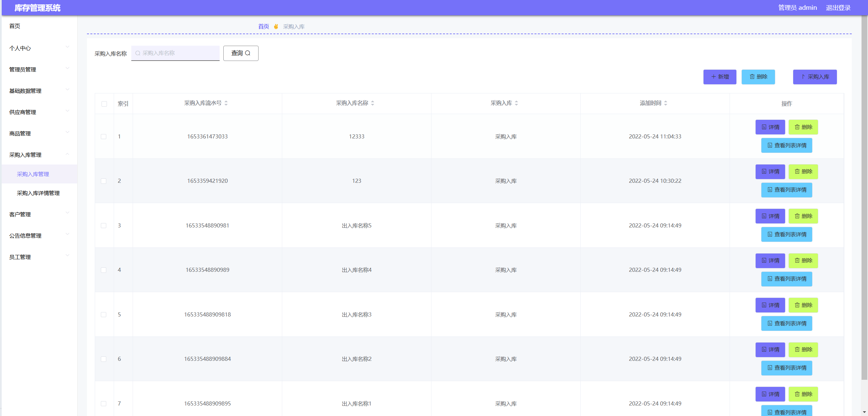The width and height of the screenshot is (868, 416).
Task: Open 采购入库详情管理 submenu item
Action: (38, 193)
